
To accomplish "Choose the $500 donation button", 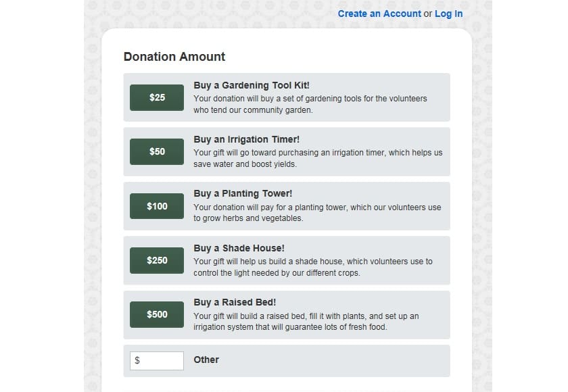I will pyautogui.click(x=157, y=314).
